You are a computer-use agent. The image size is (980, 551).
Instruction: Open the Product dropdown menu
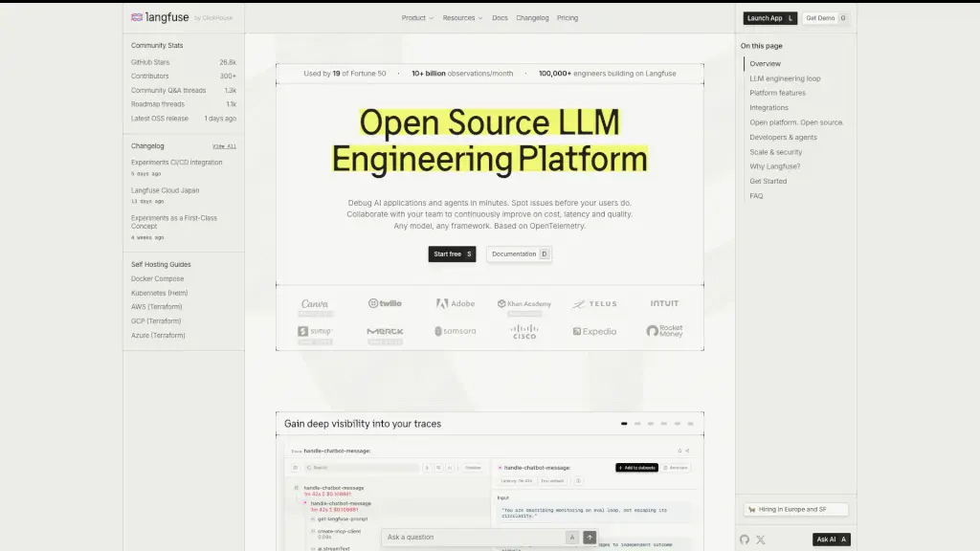tap(417, 18)
